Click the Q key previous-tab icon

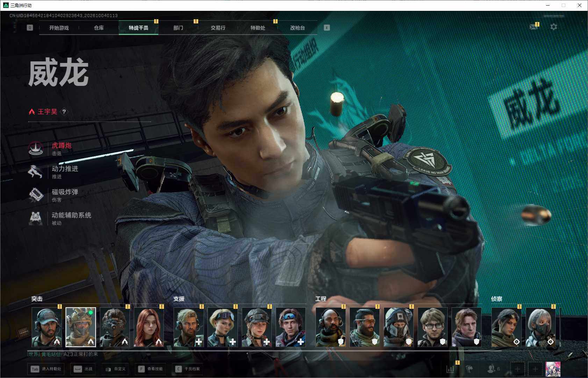coord(30,28)
